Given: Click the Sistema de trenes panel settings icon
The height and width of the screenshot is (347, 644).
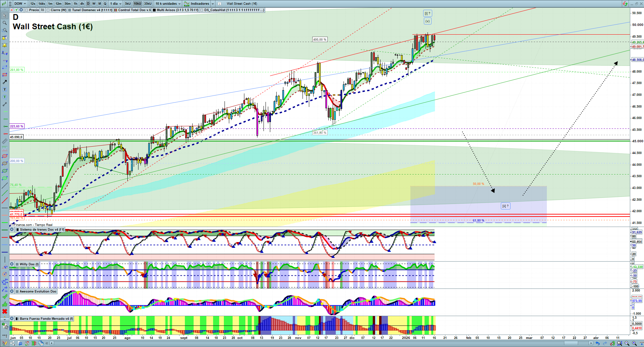Looking at the screenshot, I should pyautogui.click(x=12, y=230).
